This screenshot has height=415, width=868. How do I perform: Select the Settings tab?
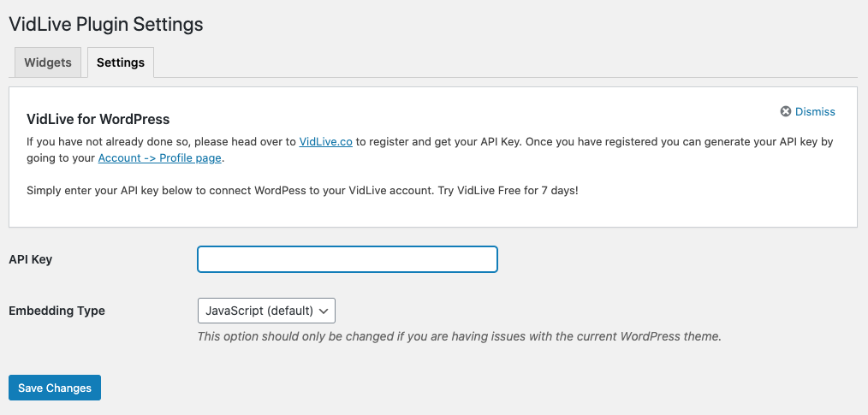click(x=120, y=62)
